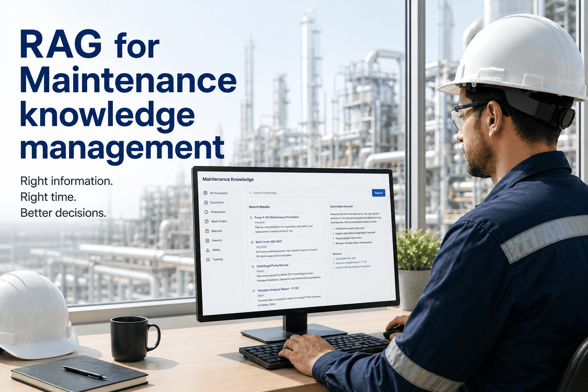Click the Procedures sidebar icon
Image resolution: width=588 pixels, height=392 pixels.
[206, 212]
